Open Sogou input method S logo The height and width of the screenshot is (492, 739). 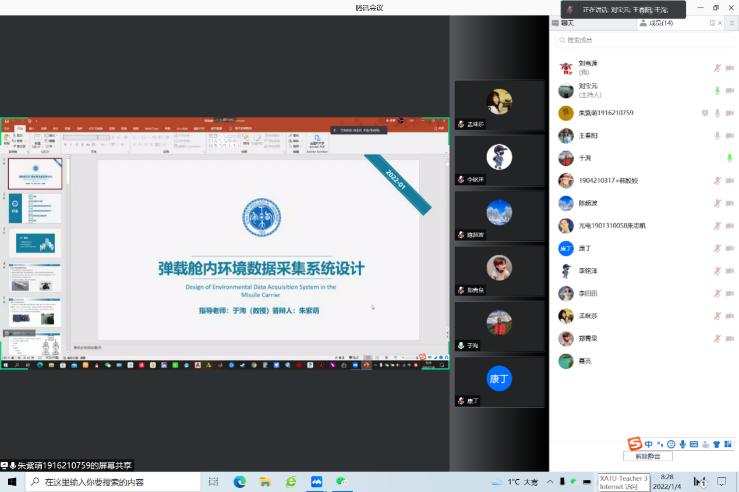pyautogui.click(x=633, y=443)
